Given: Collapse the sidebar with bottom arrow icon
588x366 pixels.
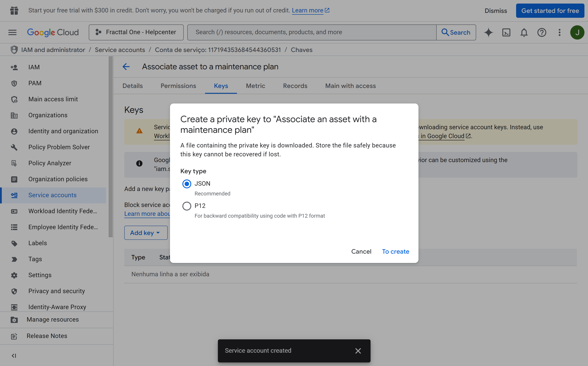Looking at the screenshot, I should (14, 356).
